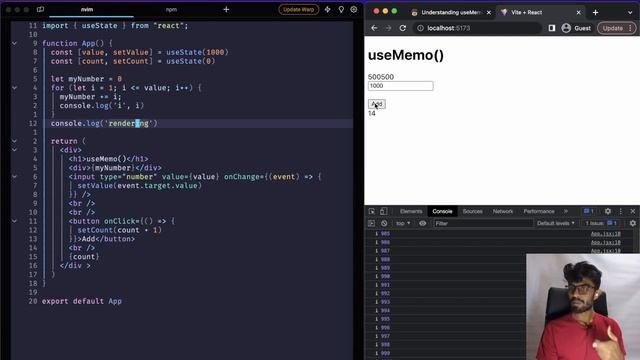Screen dimensions: 640x360
Task: Click the Add button on the page
Action: click(x=376, y=104)
